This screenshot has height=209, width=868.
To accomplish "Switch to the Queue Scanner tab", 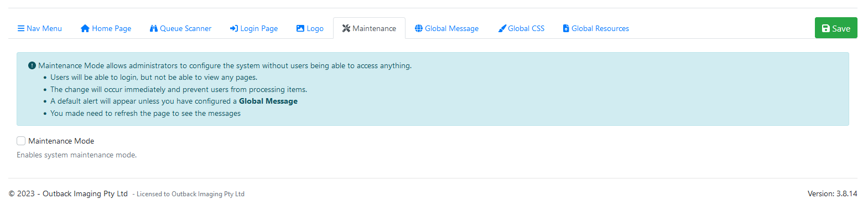I will coord(180,28).
